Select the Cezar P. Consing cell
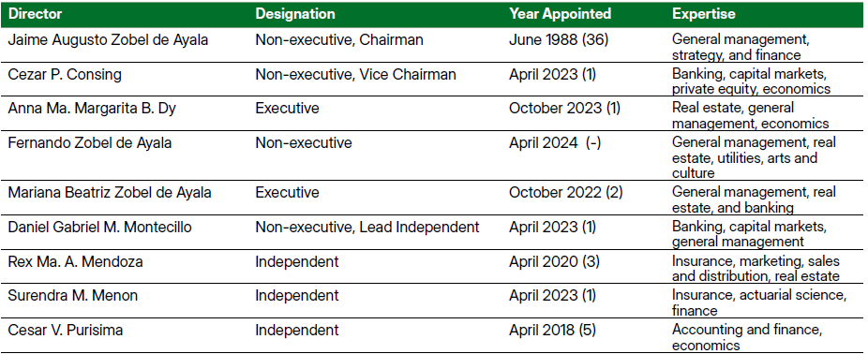The height and width of the screenshot is (354, 868). [65, 75]
